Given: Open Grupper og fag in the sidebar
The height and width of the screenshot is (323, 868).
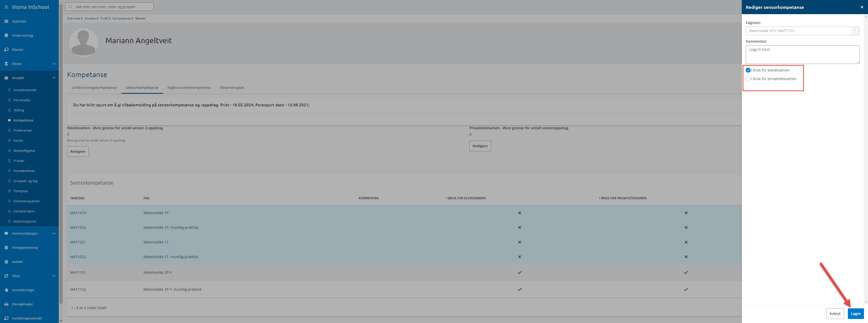Looking at the screenshot, I should point(25,181).
